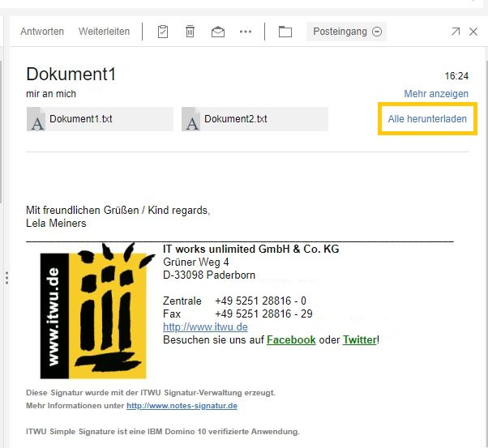Click the Dokument1.txt file type icon

coord(36,119)
